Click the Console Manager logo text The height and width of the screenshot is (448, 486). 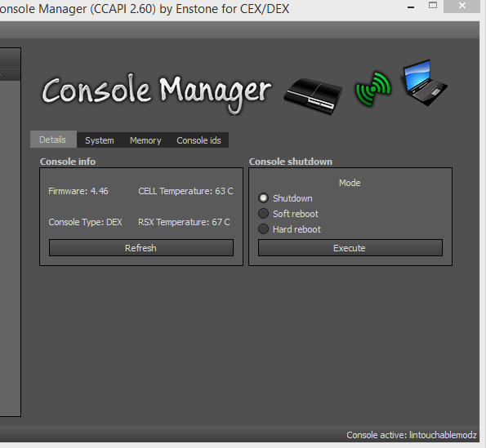[x=157, y=93]
